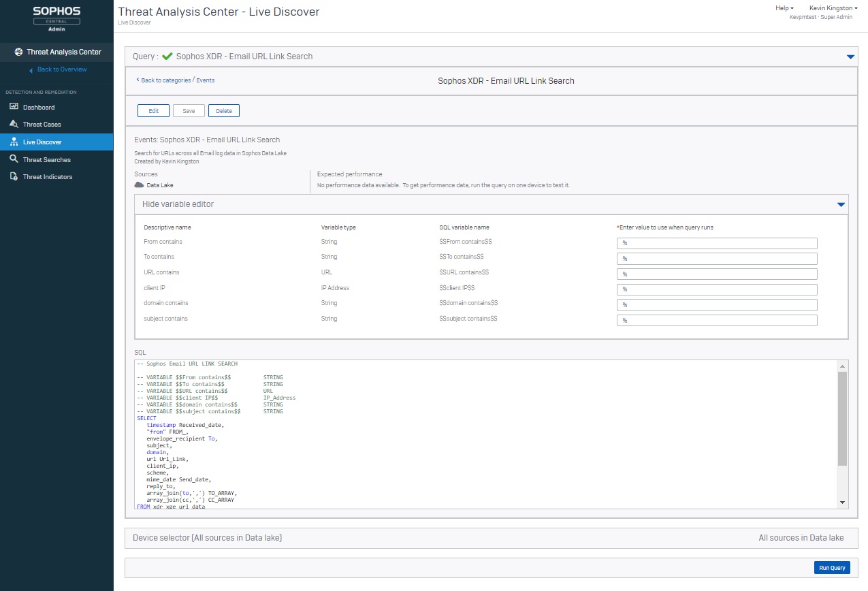Click the Data Lake cloud icon
The width and height of the screenshot is (868, 591).
click(x=139, y=185)
